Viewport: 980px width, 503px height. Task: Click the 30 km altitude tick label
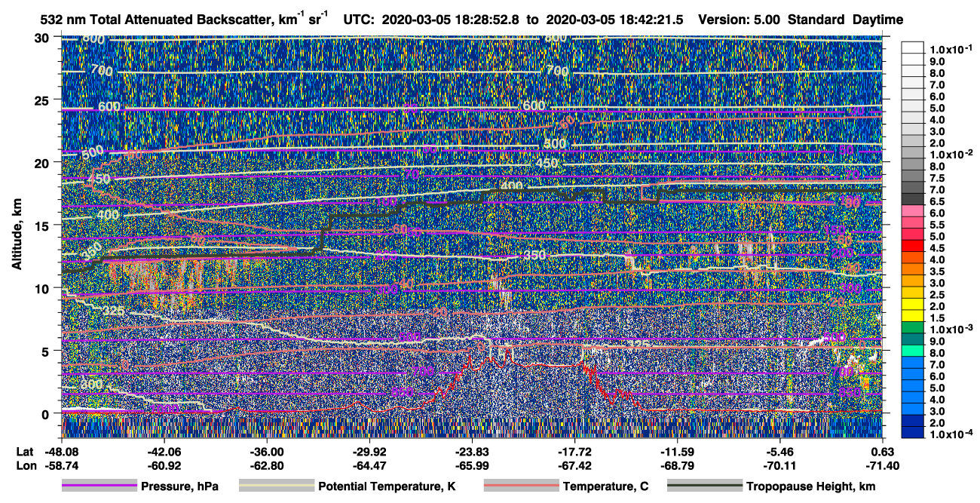(x=43, y=38)
